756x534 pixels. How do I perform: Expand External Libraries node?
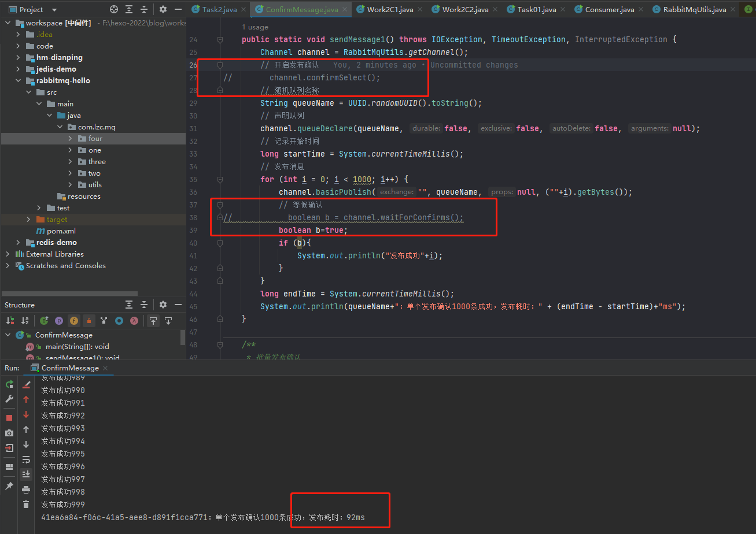click(x=8, y=254)
